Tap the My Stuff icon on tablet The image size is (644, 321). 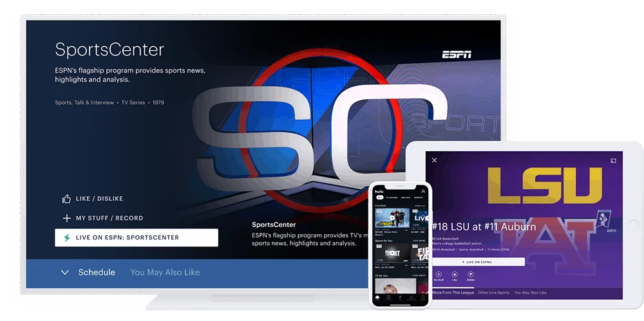439,274
